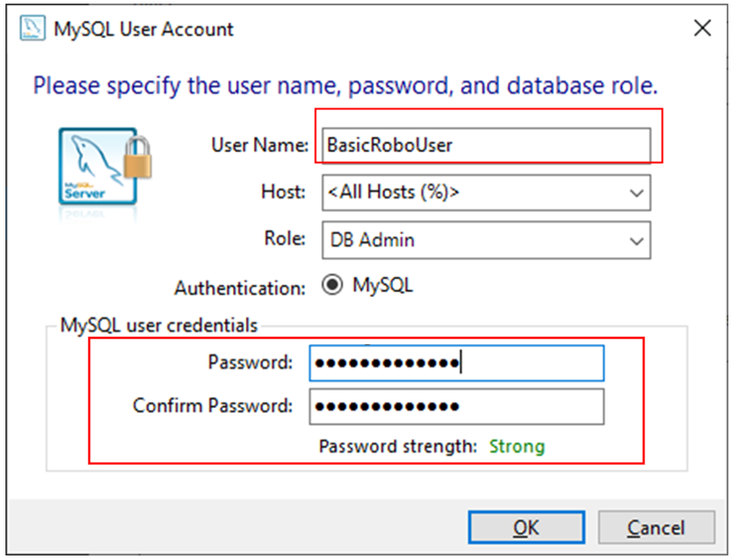This screenshot has width=732, height=560.
Task: Close the MySQL User Account window
Action: pos(702,28)
